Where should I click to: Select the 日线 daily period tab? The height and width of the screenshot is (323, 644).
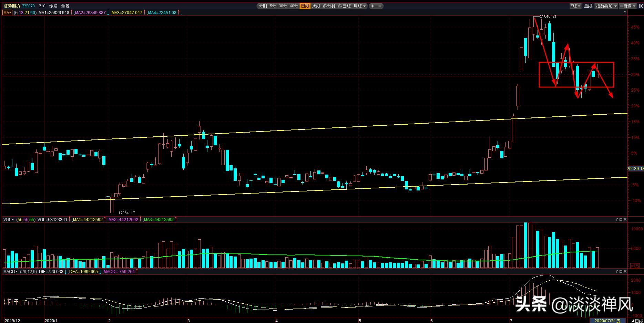[305, 6]
